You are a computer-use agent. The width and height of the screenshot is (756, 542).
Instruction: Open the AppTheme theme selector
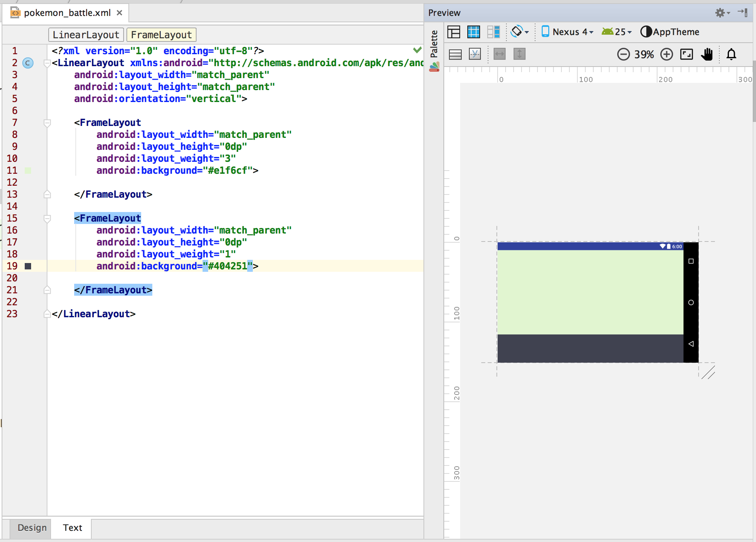tap(670, 32)
